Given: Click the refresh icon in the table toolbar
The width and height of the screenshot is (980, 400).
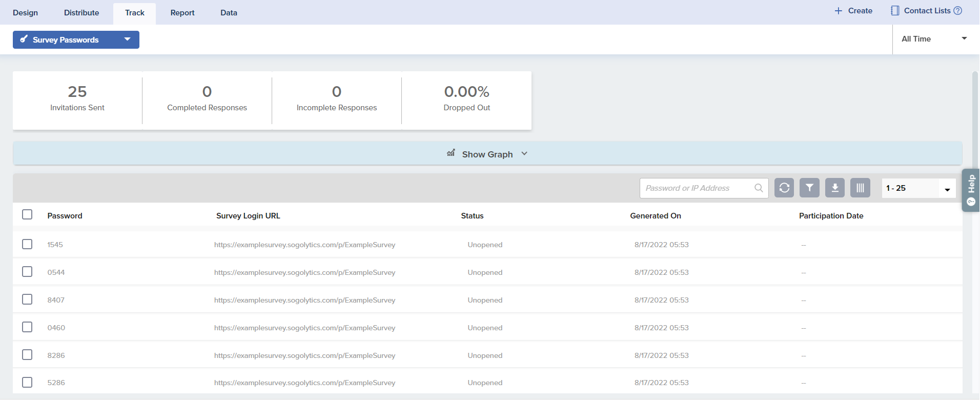Looking at the screenshot, I should coord(784,188).
